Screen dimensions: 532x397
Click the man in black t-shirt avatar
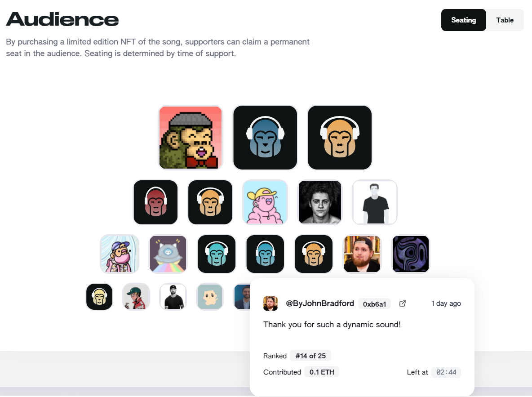(x=375, y=202)
